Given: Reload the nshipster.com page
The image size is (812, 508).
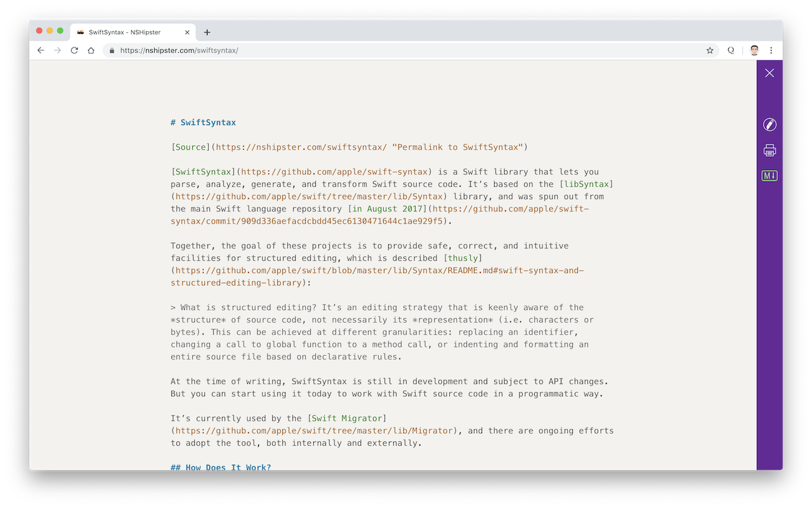Looking at the screenshot, I should 74,50.
